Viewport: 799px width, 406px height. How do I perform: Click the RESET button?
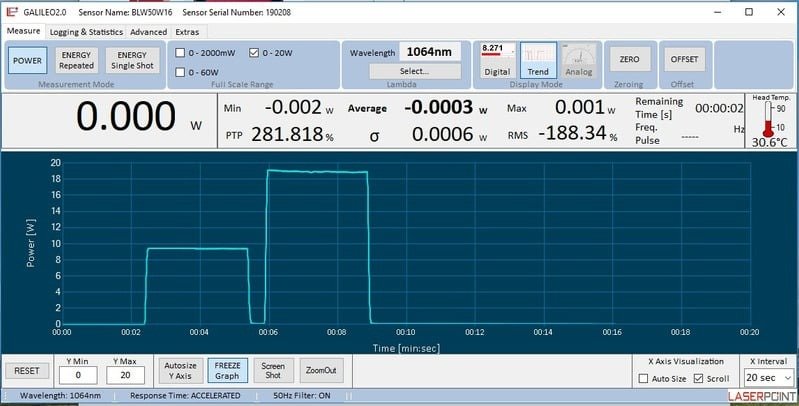point(26,371)
